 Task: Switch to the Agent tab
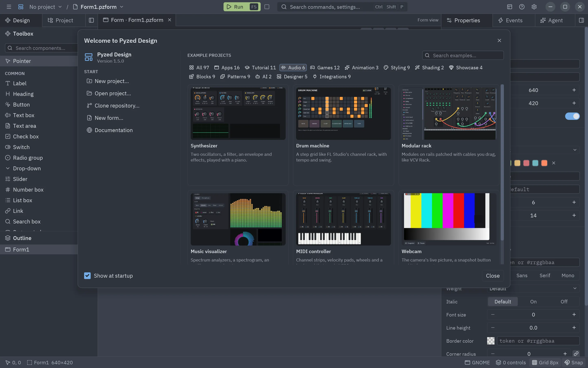coord(555,20)
